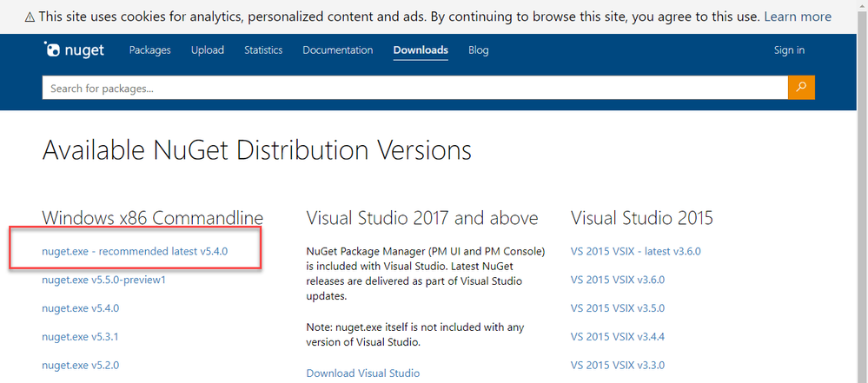Click Learn more in cookie banner
This screenshot has width=868, height=383.
[x=798, y=17]
